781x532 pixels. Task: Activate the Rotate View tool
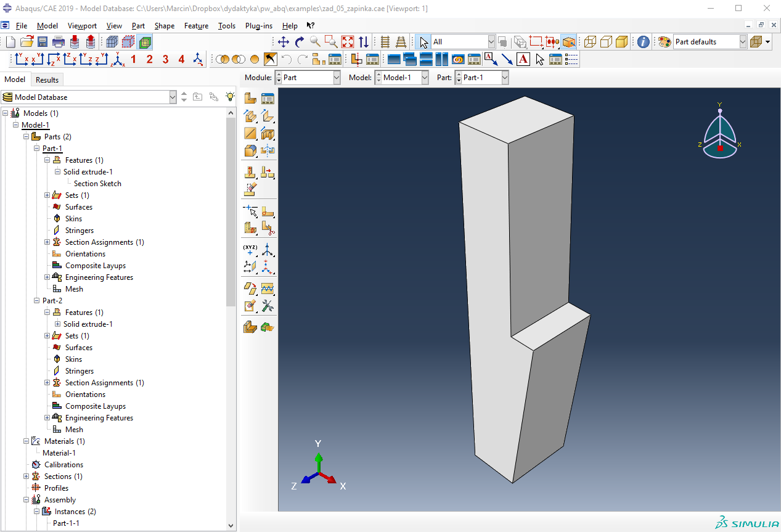pyautogui.click(x=300, y=42)
